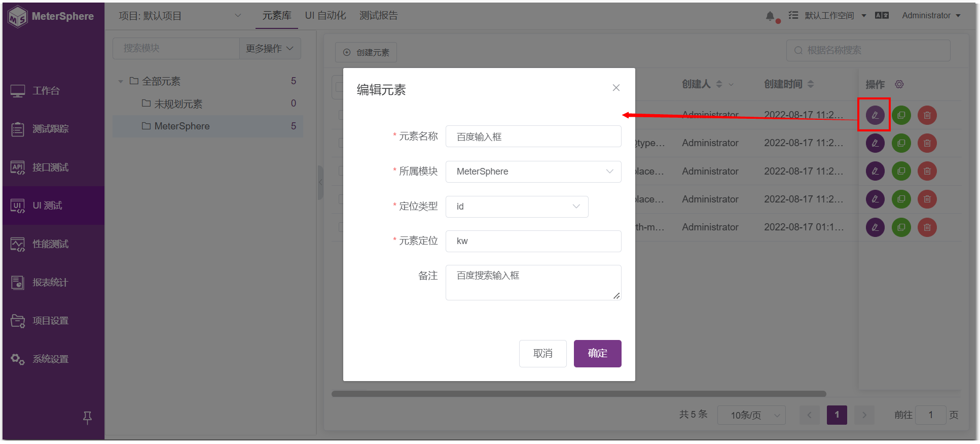This screenshot has height=444, width=980.
Task: Open 测试跟踪 in the sidebar
Action: (53, 129)
